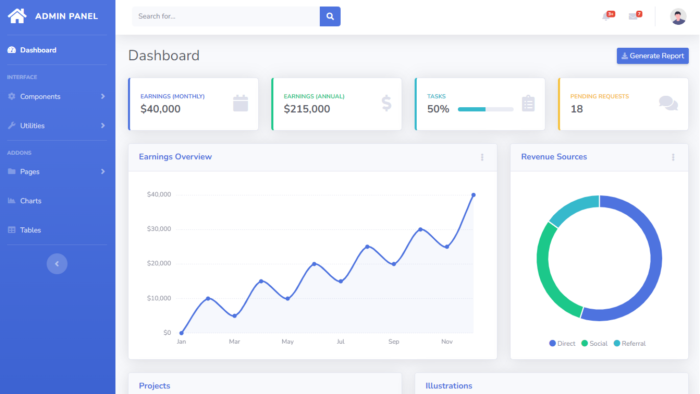This screenshot has height=394, width=700.
Task: Click the Projects card heading
Action: tap(154, 386)
